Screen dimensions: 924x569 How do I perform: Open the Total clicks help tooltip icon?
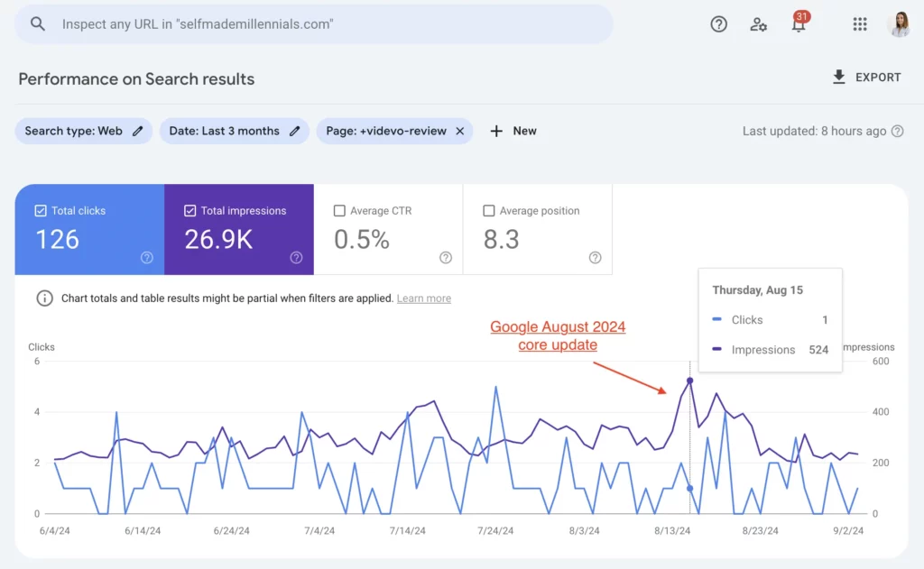[147, 259]
